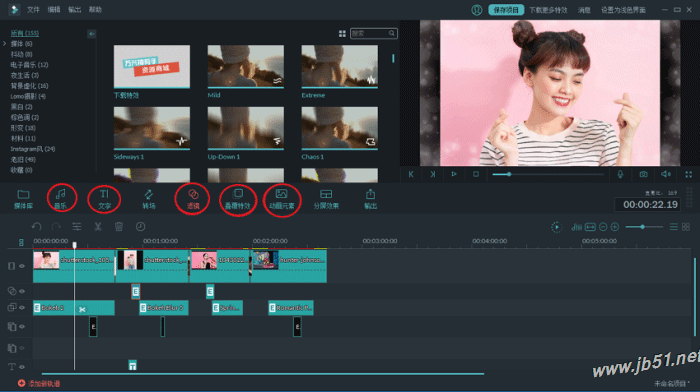Viewport: 700px width, 392px height.
Task: Open the 文字 text tab
Action: pos(104,199)
